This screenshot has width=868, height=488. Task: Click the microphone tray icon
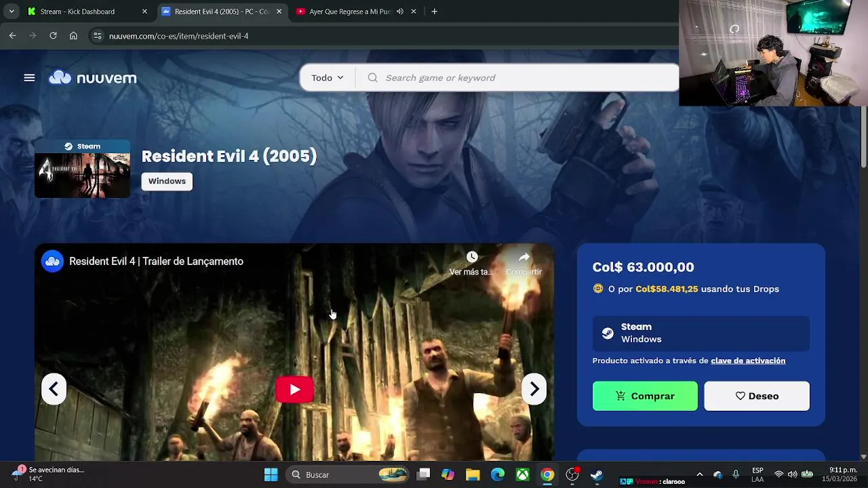pyautogui.click(x=736, y=474)
